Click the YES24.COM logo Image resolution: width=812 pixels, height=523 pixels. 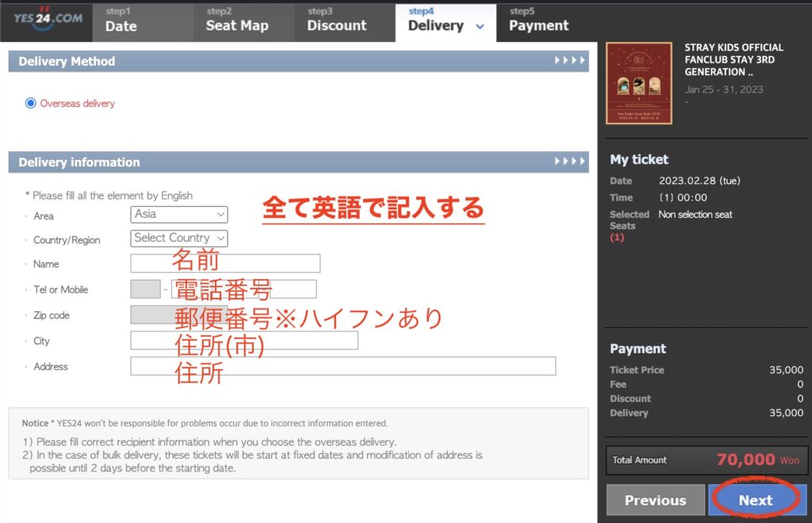(48, 19)
